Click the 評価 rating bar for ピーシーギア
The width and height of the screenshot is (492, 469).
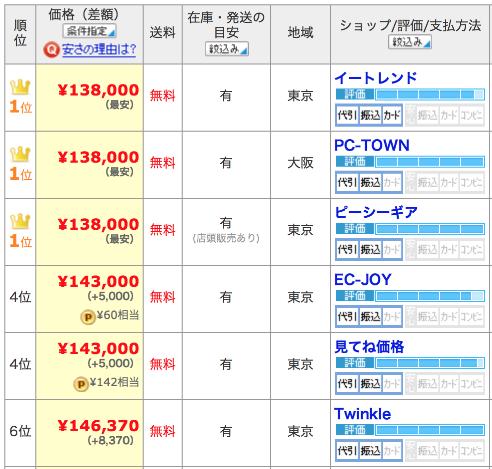(410, 229)
